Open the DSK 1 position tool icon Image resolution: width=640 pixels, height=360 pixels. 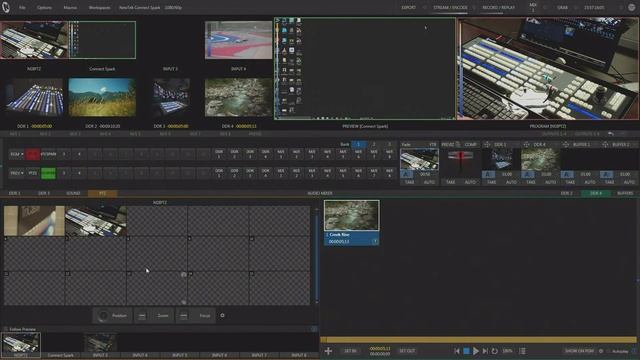pyautogui.click(x=487, y=144)
